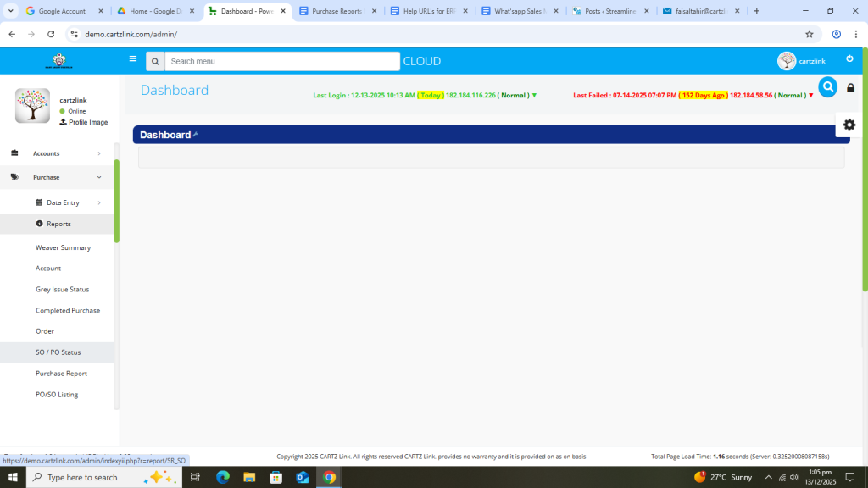Click the Search menu input field
The height and width of the screenshot is (488, 868).
[x=282, y=61]
